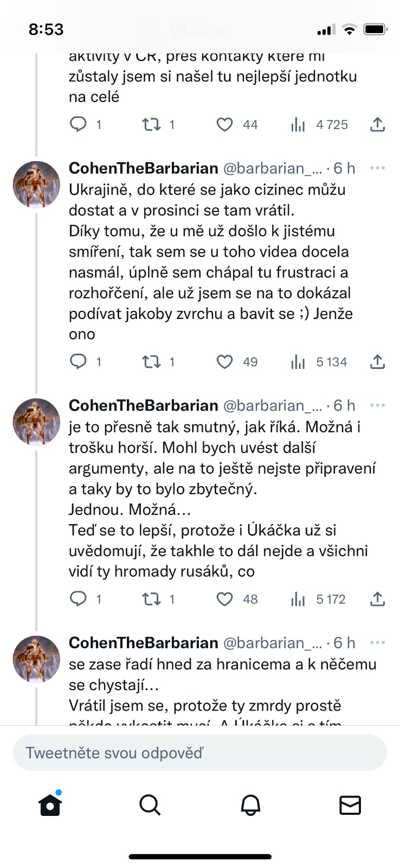This screenshot has width=400, height=868.
Task: Reply to the tweet with 5 134 views
Action: click(x=79, y=362)
